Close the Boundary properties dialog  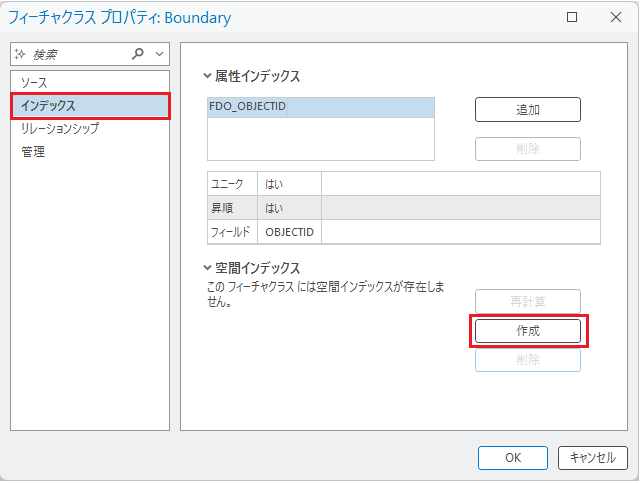(x=616, y=17)
